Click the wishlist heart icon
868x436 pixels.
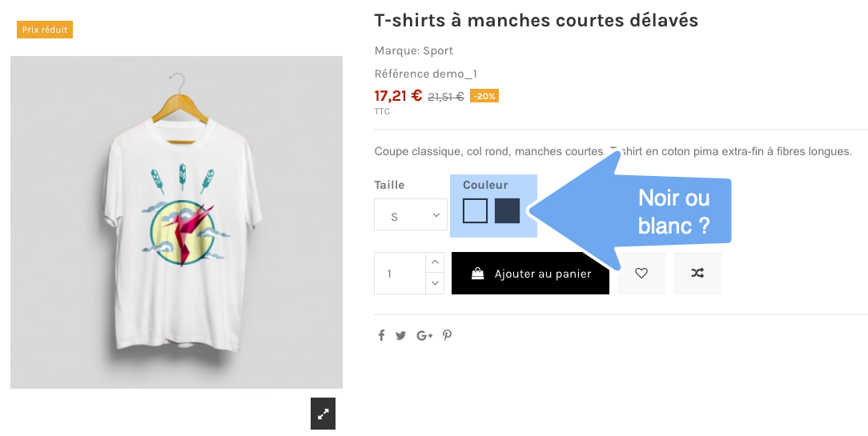[x=641, y=274]
